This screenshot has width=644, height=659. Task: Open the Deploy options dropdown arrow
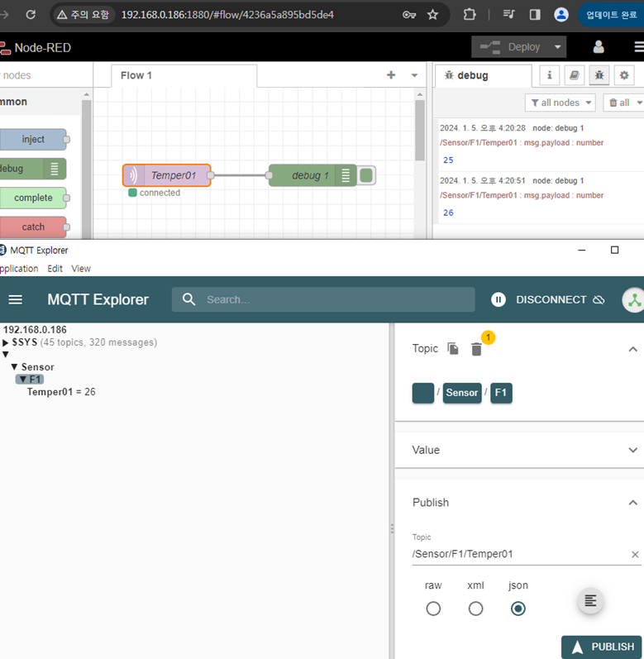coord(557,46)
